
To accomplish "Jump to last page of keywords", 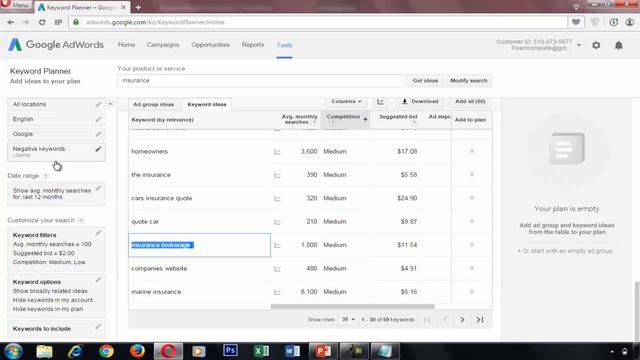I will pos(480,320).
